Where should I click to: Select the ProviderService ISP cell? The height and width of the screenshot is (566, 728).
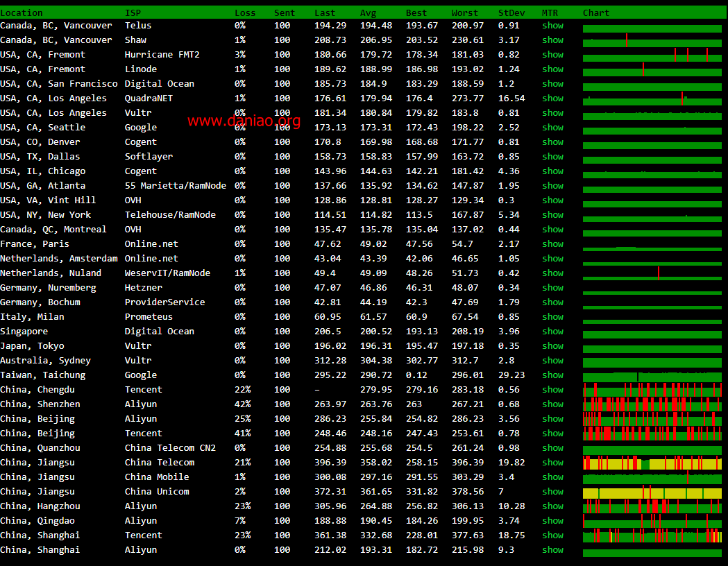point(164,302)
